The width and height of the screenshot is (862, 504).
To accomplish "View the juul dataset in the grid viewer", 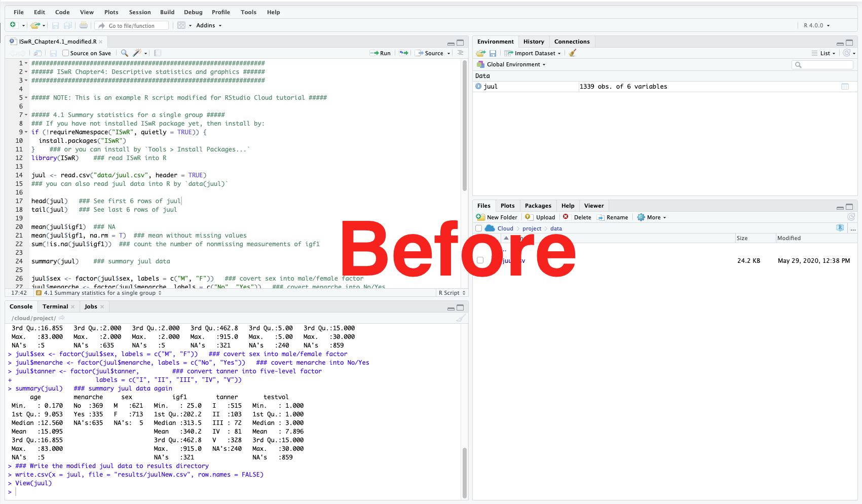I will (x=844, y=86).
